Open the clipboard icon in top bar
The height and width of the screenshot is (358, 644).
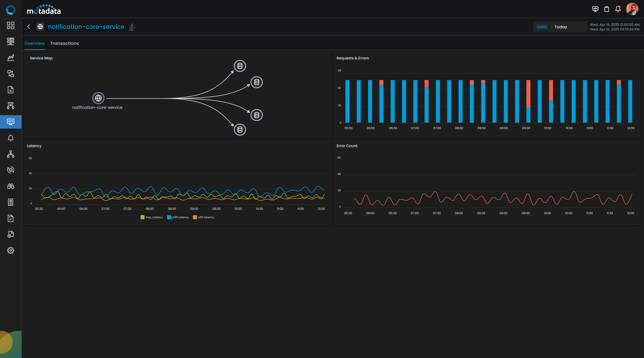pos(606,9)
